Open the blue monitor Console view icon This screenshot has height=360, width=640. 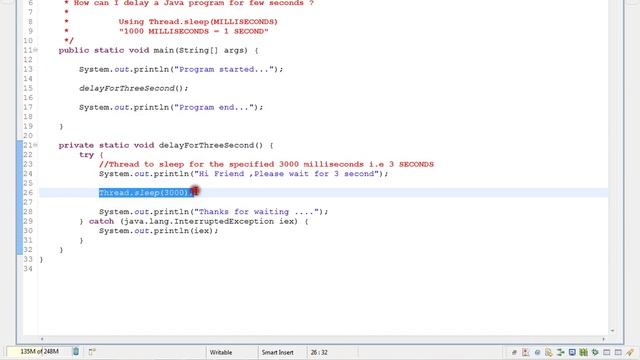click(x=572, y=352)
